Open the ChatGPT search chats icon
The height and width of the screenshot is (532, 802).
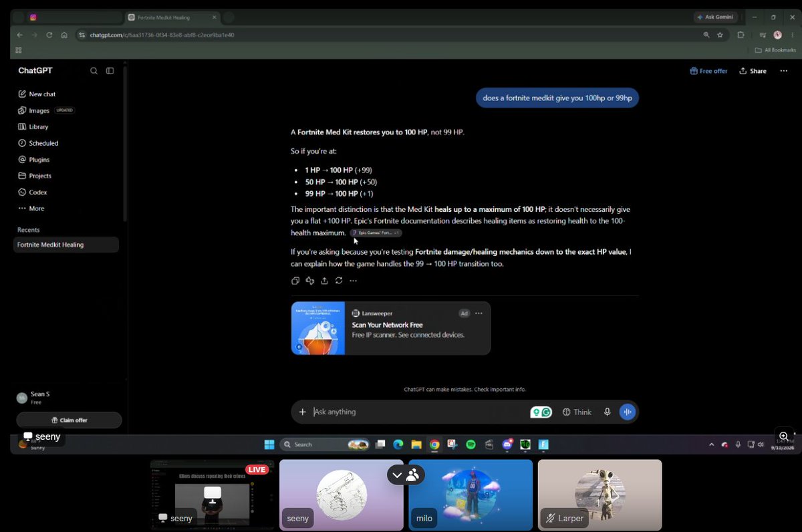point(94,71)
